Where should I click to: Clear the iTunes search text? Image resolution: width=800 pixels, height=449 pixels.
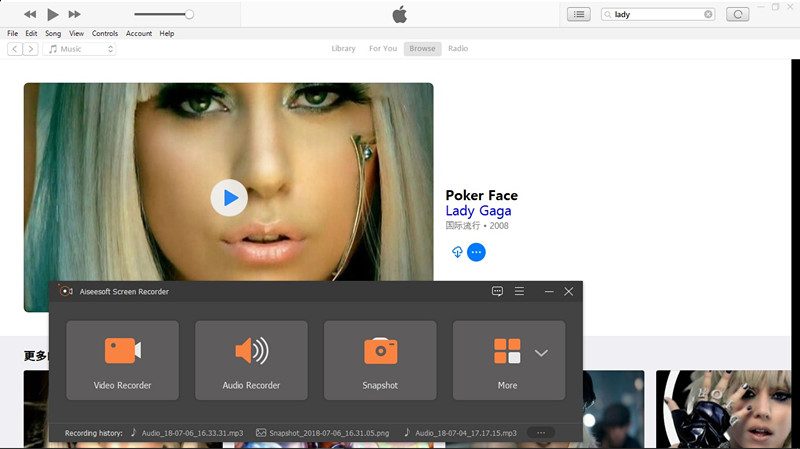[708, 14]
